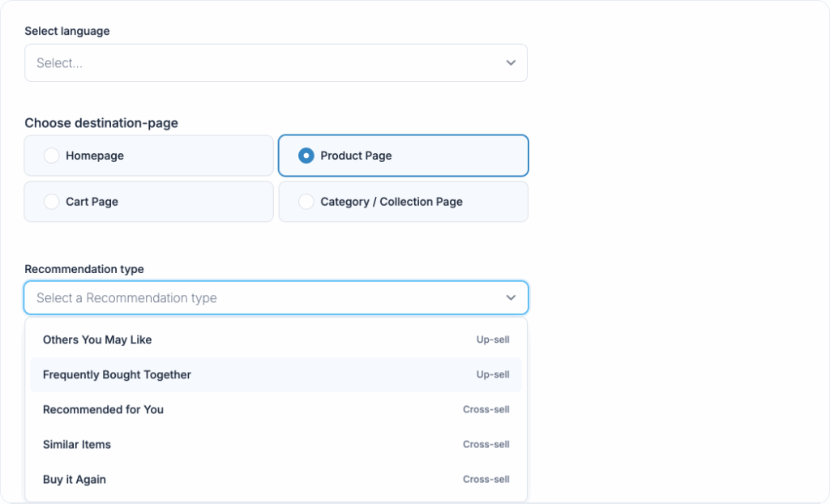This screenshot has height=504, width=830.
Task: Pick Recommended for You option
Action: (x=103, y=410)
